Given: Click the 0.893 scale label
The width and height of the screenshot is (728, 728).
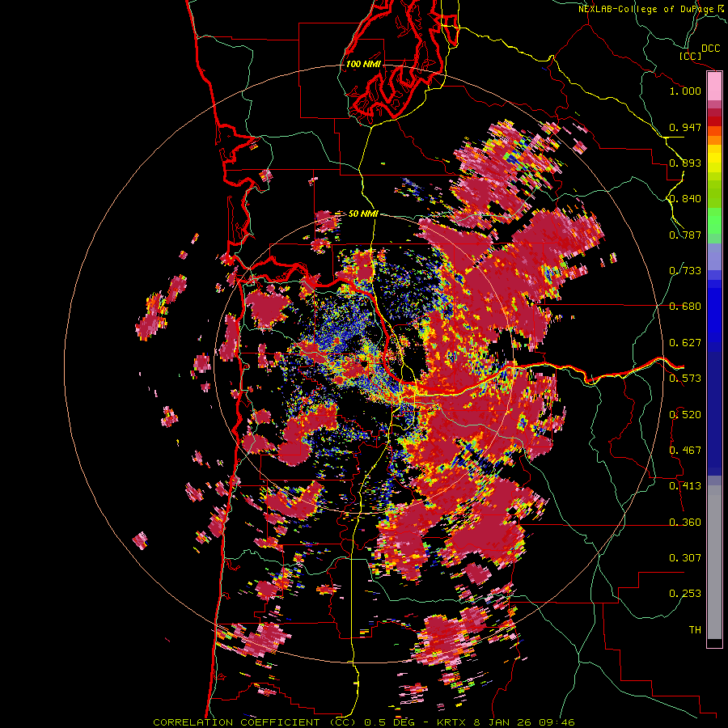Looking at the screenshot, I should point(685,163).
